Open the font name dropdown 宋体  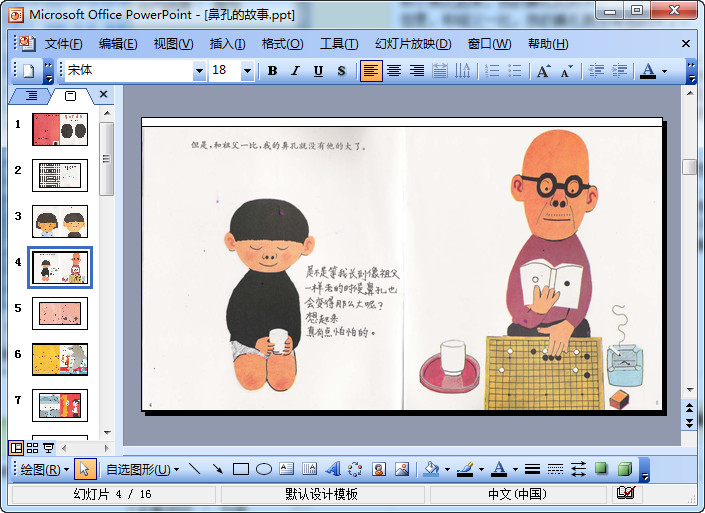[x=199, y=71]
